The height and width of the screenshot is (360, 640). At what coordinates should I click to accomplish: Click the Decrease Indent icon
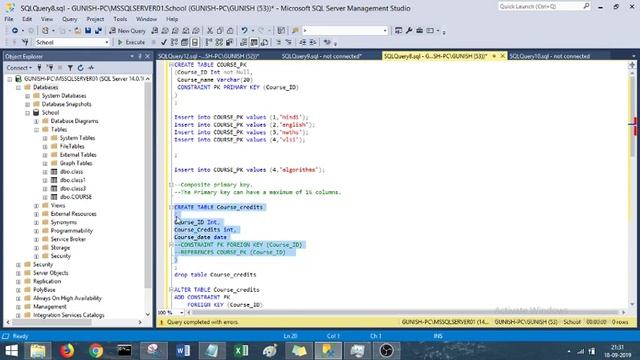pyautogui.click(x=302, y=42)
